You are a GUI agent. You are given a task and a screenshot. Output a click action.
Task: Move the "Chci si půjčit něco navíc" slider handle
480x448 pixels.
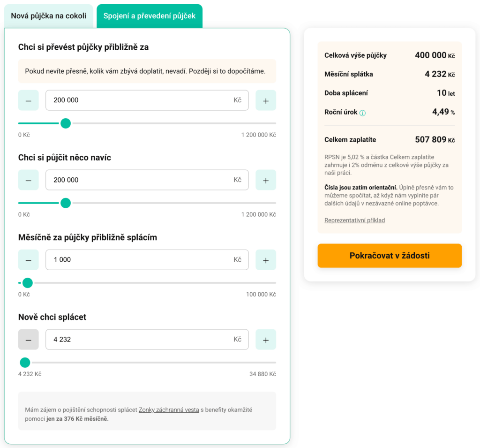point(66,203)
